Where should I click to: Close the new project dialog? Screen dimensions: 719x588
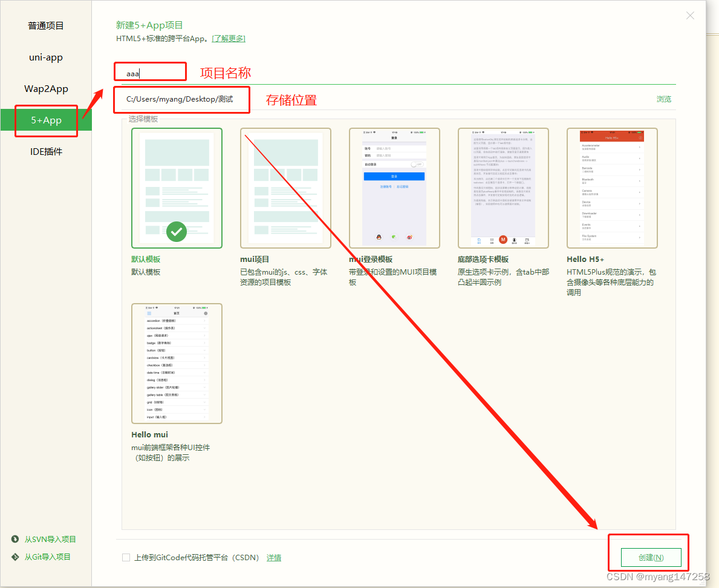coord(690,16)
